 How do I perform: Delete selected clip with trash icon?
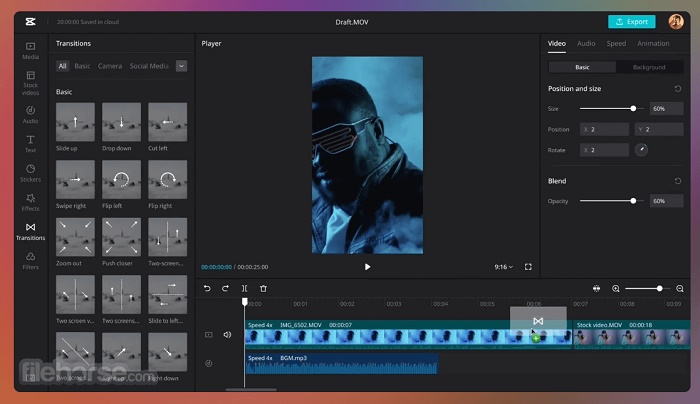(x=264, y=288)
